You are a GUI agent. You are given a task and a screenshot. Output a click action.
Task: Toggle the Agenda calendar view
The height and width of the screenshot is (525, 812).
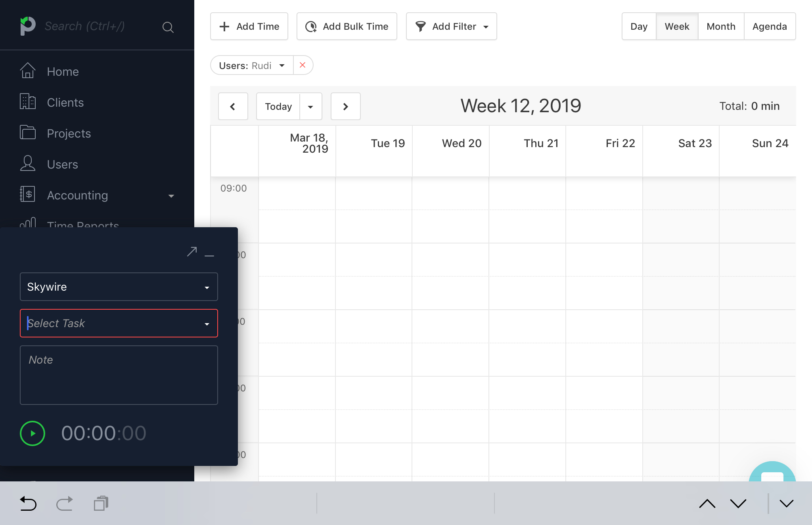tap(770, 26)
